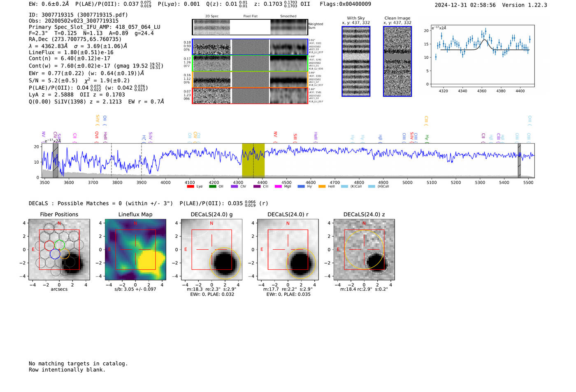This screenshot has width=576, height=392.
Task: Click the 'Pixel Flat' column header
Action: (x=250, y=16)
